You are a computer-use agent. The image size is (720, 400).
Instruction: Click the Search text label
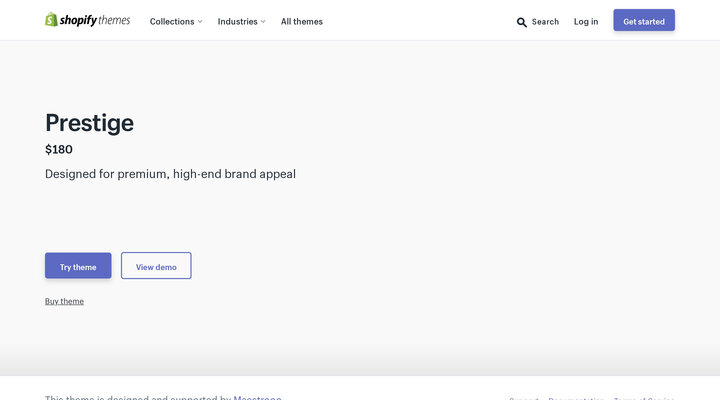(x=545, y=21)
